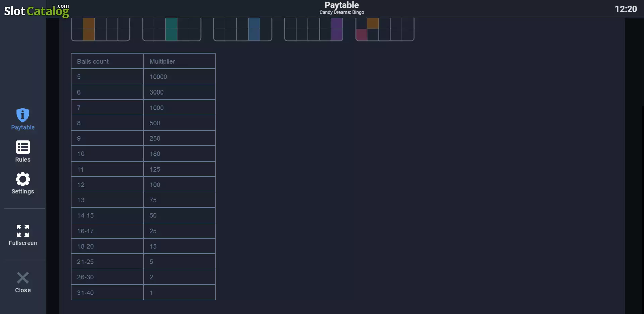This screenshot has width=644, height=314.
Task: Close the paytable with X icon
Action: (23, 278)
